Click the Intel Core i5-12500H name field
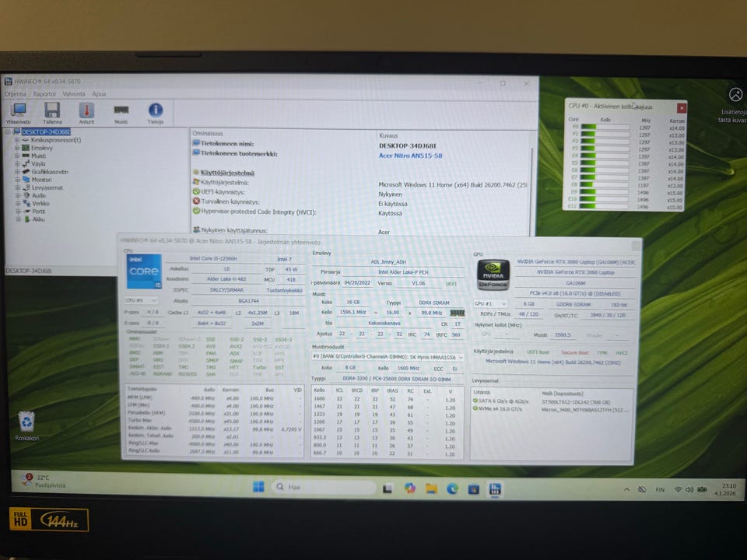This screenshot has width=747, height=560. coord(213,258)
